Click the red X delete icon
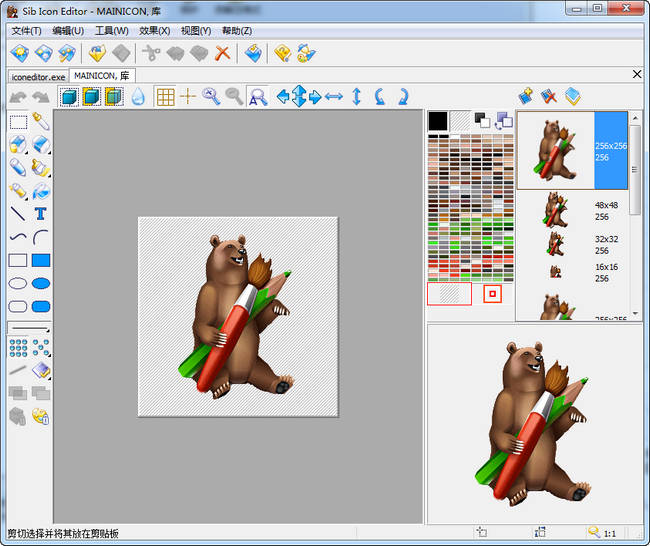Viewport: 650px width, 546px height. pyautogui.click(x=223, y=53)
